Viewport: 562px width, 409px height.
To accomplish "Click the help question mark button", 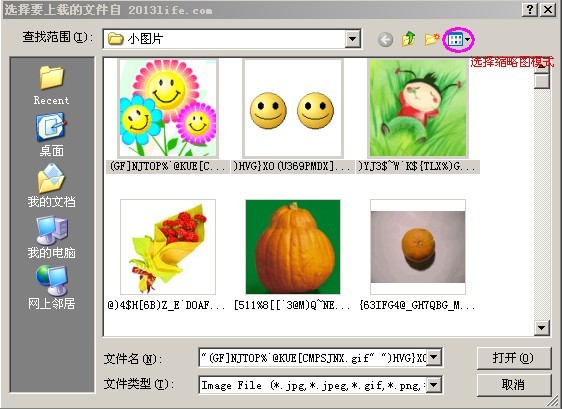I will point(530,9).
